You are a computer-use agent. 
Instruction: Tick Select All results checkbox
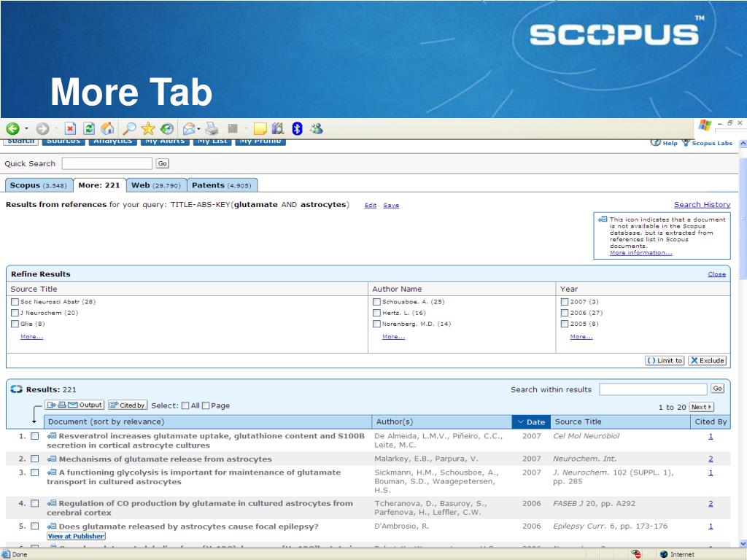[185, 405]
